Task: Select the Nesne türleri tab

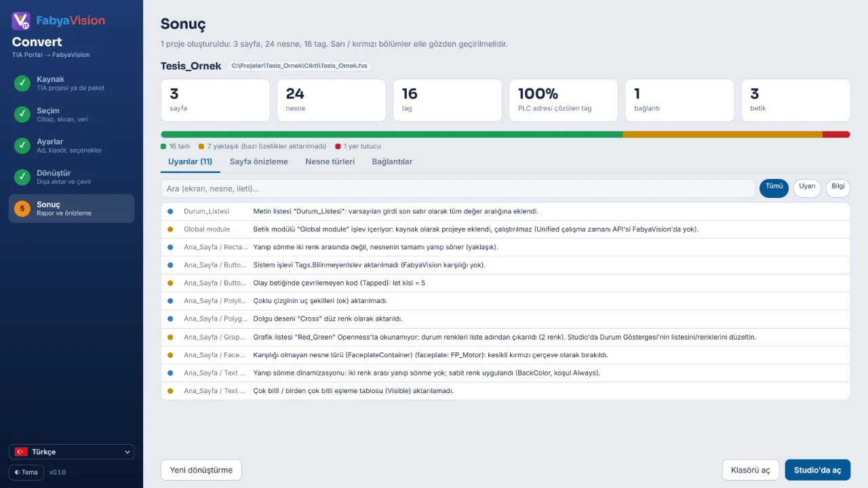Action: (x=330, y=162)
